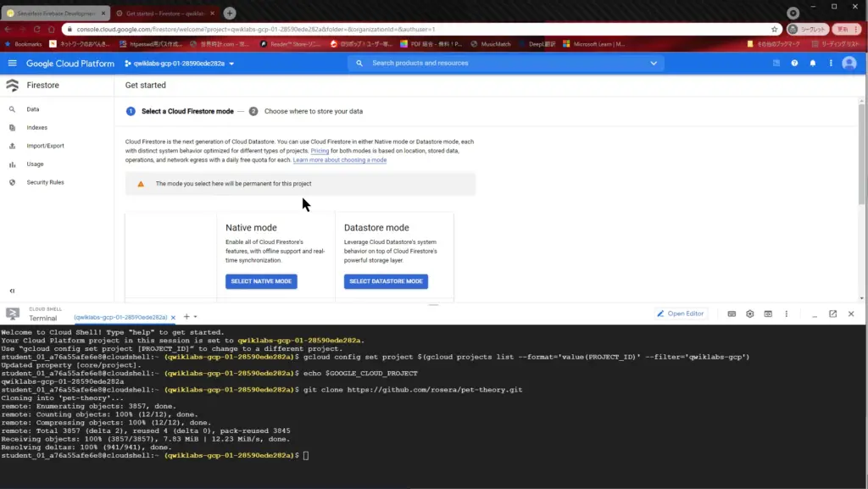This screenshot has width=868, height=489.
Task: Open the account avatar menu
Action: click(x=849, y=63)
